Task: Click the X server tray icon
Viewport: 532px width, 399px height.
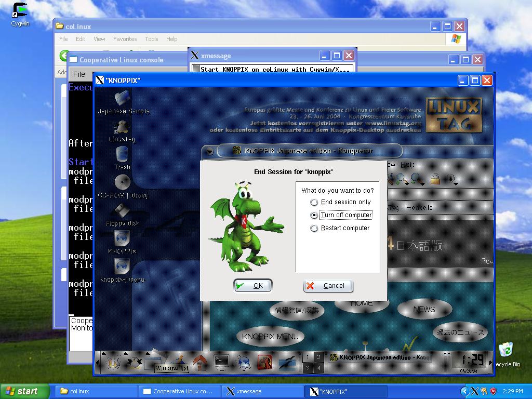Action: 474,391
